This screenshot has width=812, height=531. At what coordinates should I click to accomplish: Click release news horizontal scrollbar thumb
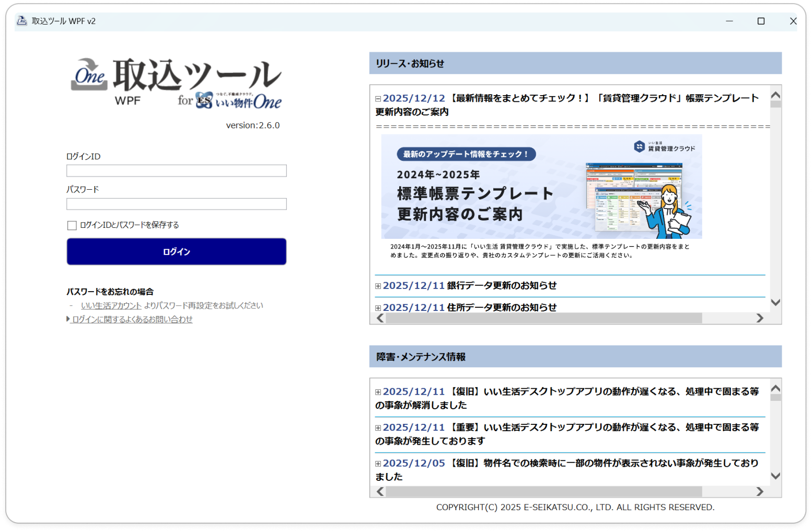click(544, 318)
